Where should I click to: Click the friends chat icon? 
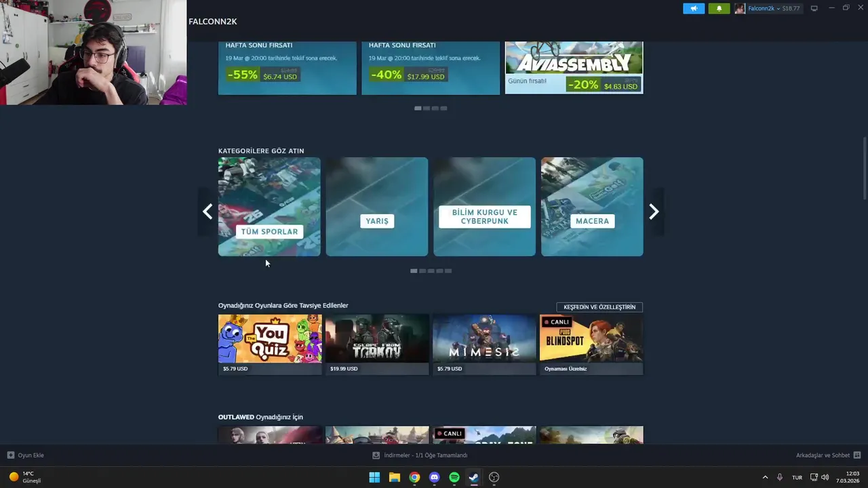click(857, 455)
